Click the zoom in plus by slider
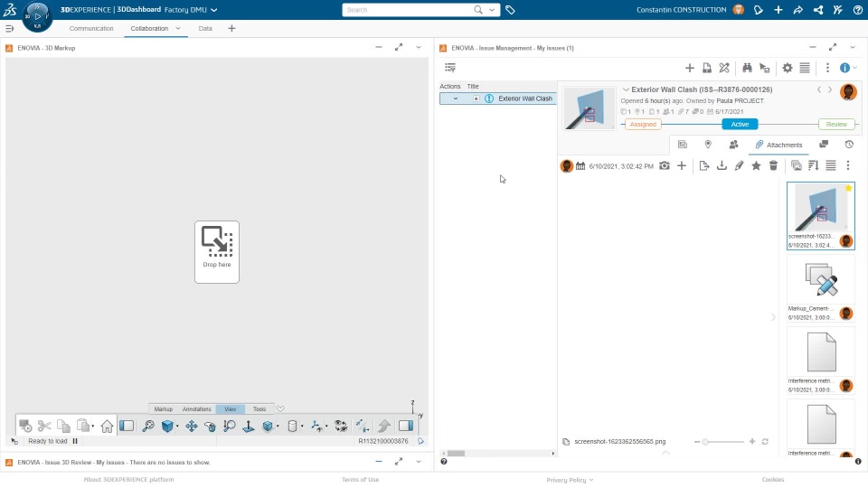 pos(751,442)
